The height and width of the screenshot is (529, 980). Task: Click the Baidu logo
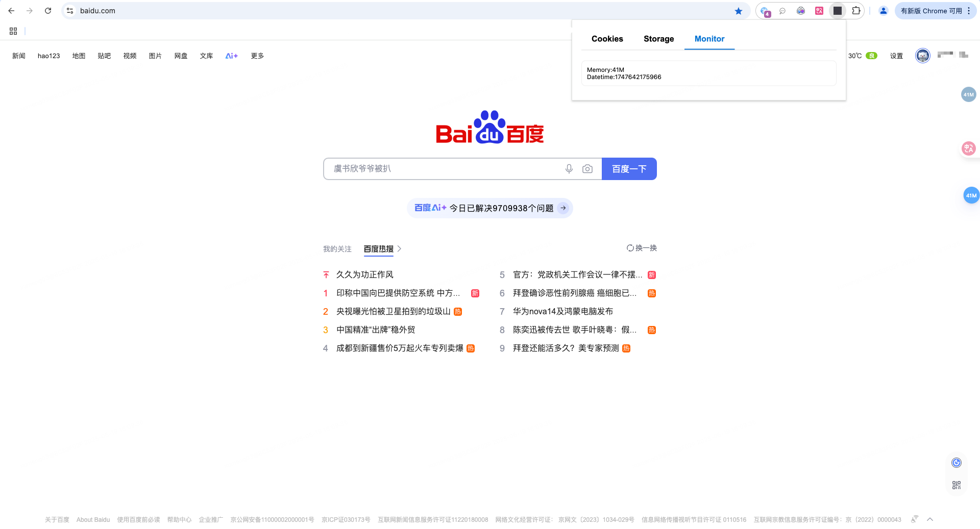click(489, 128)
